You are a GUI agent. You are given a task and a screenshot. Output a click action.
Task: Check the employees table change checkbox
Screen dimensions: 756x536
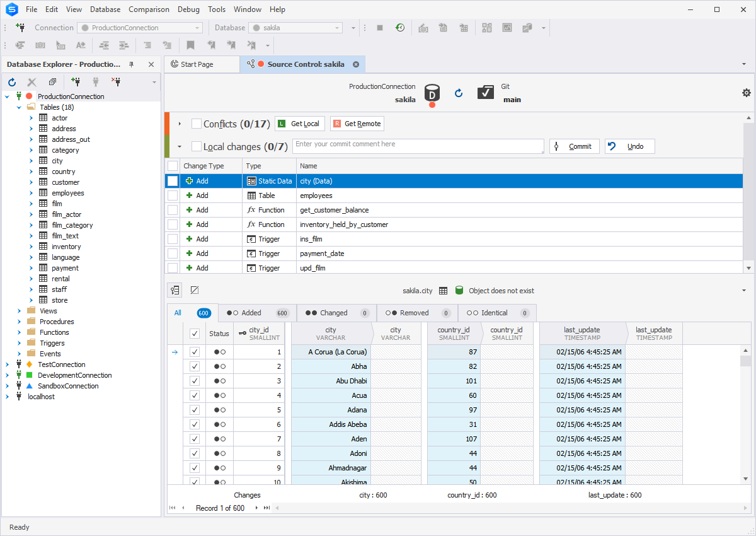173,195
